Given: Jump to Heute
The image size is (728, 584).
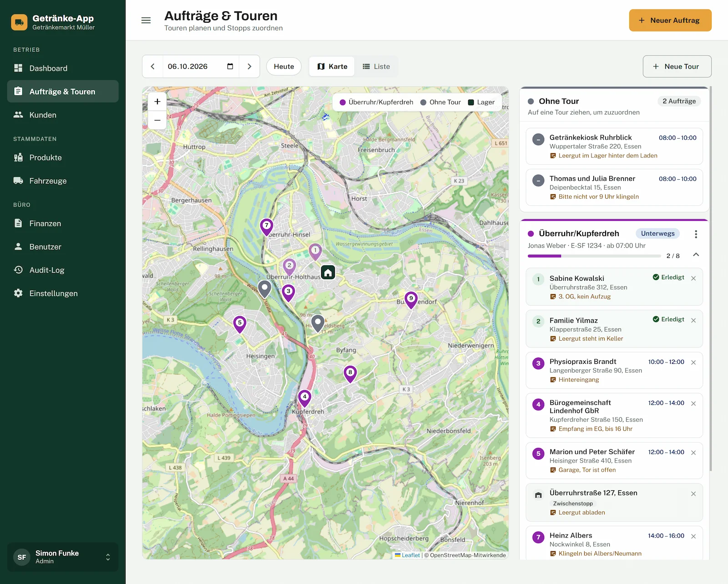Looking at the screenshot, I should pos(284,66).
